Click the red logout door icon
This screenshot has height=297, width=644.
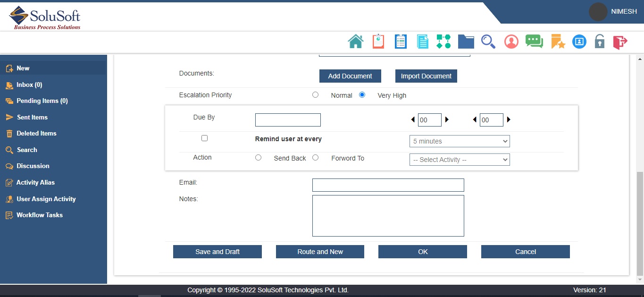[x=620, y=42]
